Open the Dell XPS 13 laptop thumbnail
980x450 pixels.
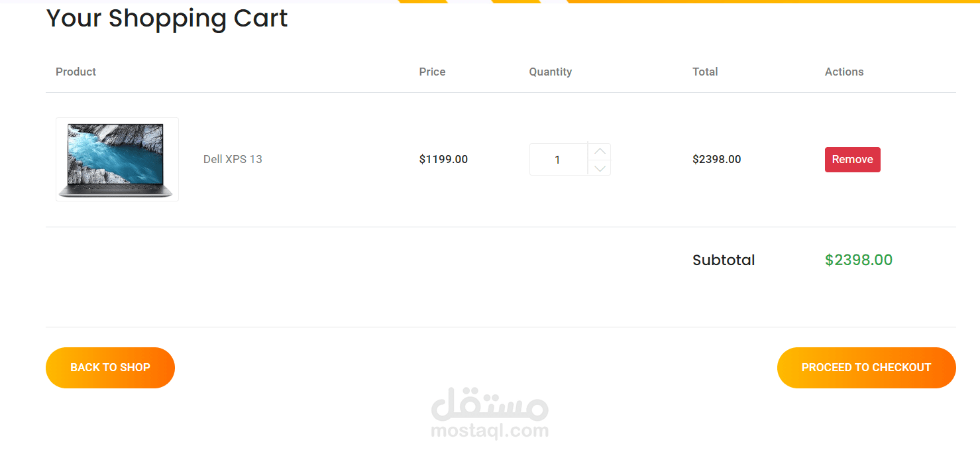[117, 160]
